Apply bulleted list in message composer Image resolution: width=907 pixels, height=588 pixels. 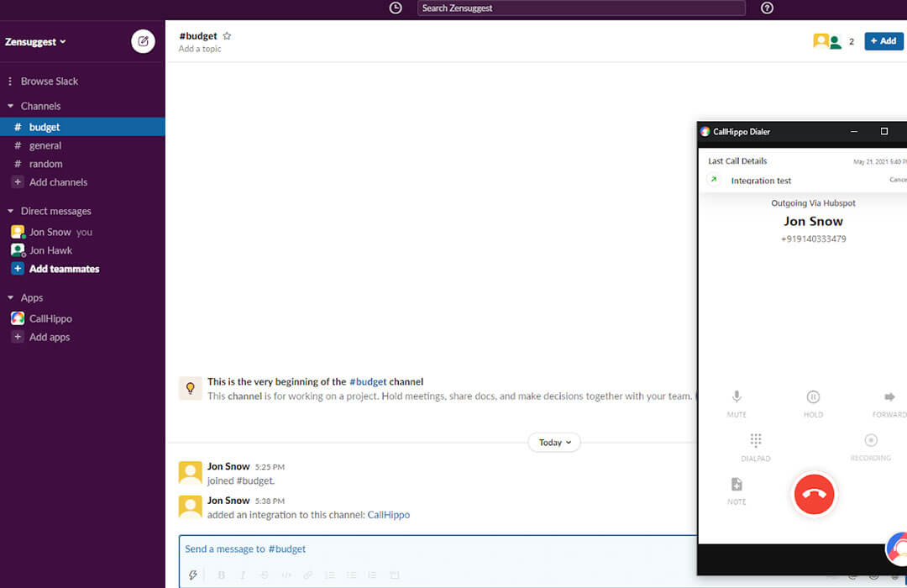point(351,575)
